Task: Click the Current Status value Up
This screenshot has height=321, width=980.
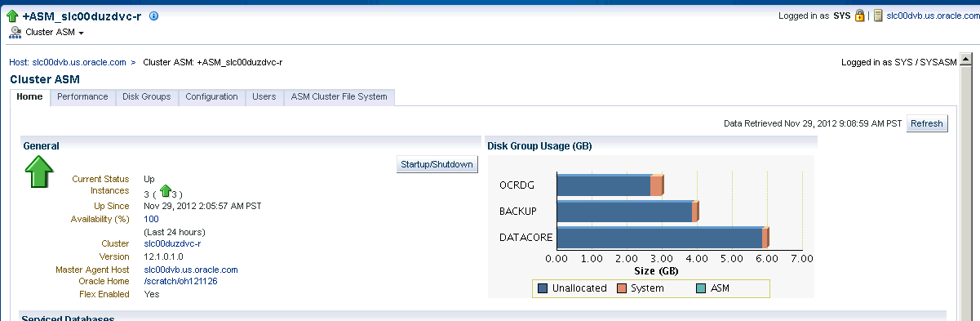Action: tap(149, 179)
